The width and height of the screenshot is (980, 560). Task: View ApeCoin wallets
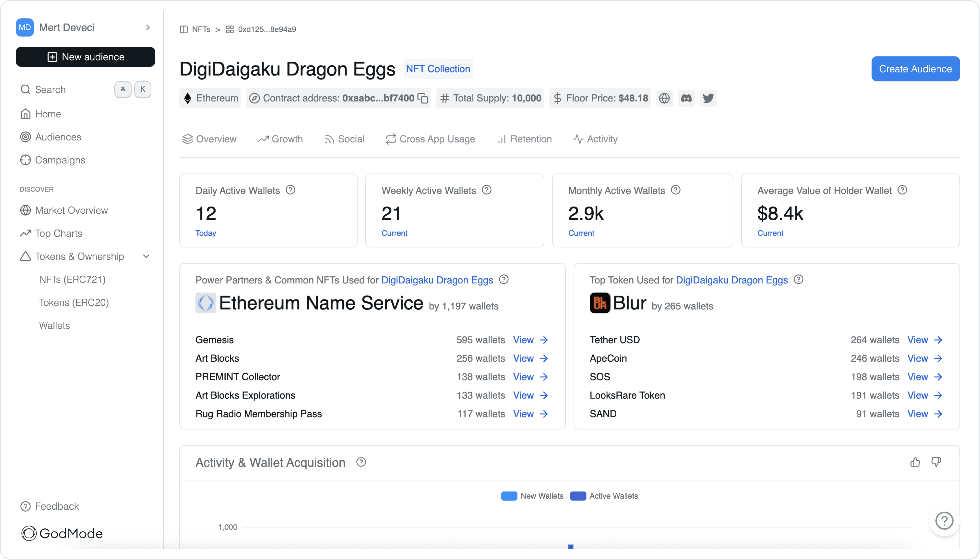click(x=925, y=358)
